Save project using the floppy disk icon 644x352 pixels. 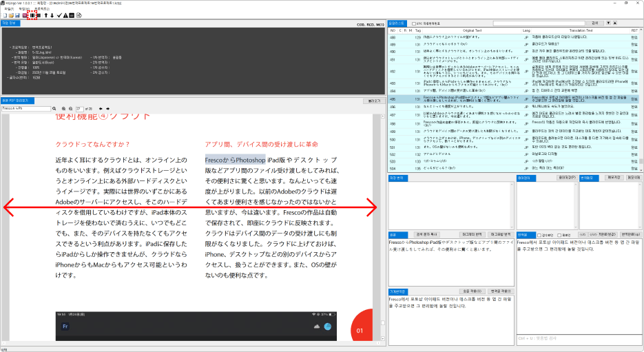[17, 15]
